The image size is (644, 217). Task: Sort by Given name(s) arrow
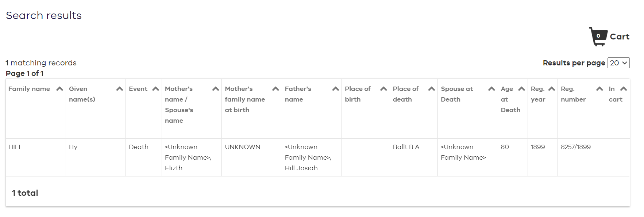(x=119, y=89)
